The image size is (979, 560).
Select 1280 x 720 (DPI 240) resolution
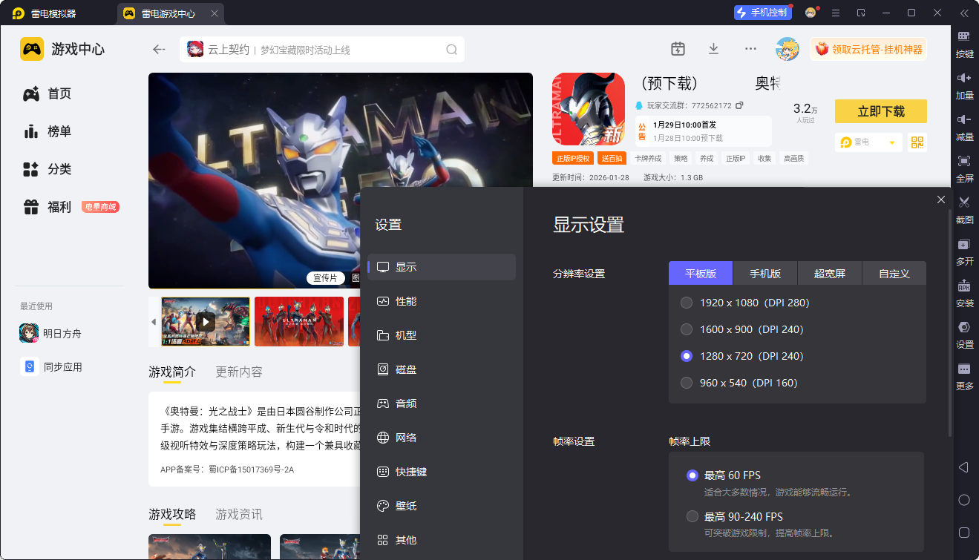pos(687,356)
